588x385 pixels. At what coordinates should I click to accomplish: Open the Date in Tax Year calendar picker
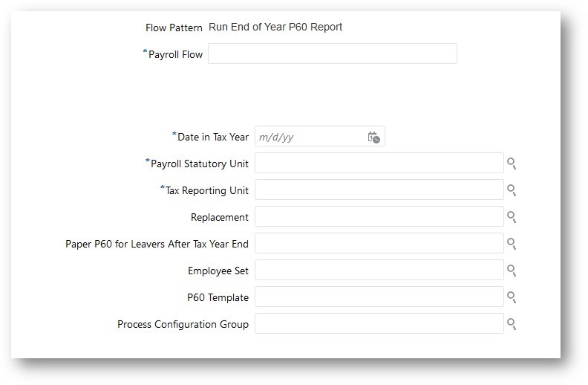pyautogui.click(x=373, y=137)
